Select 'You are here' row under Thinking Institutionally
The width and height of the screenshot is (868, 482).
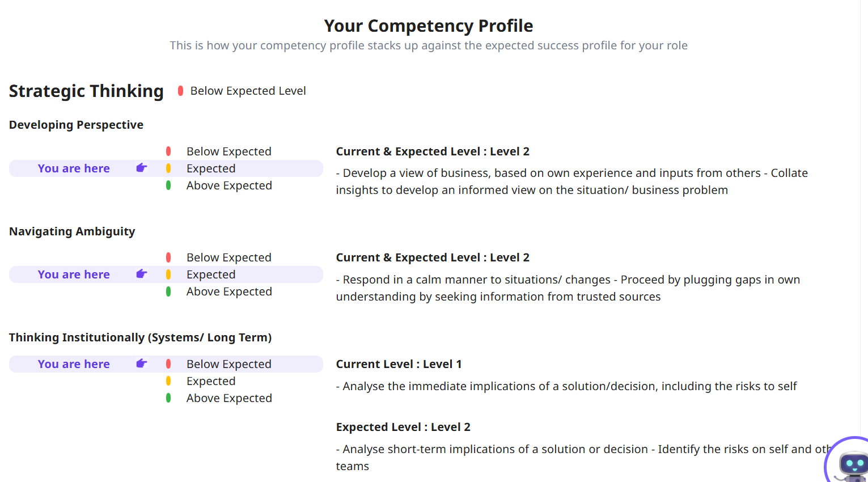tap(74, 364)
